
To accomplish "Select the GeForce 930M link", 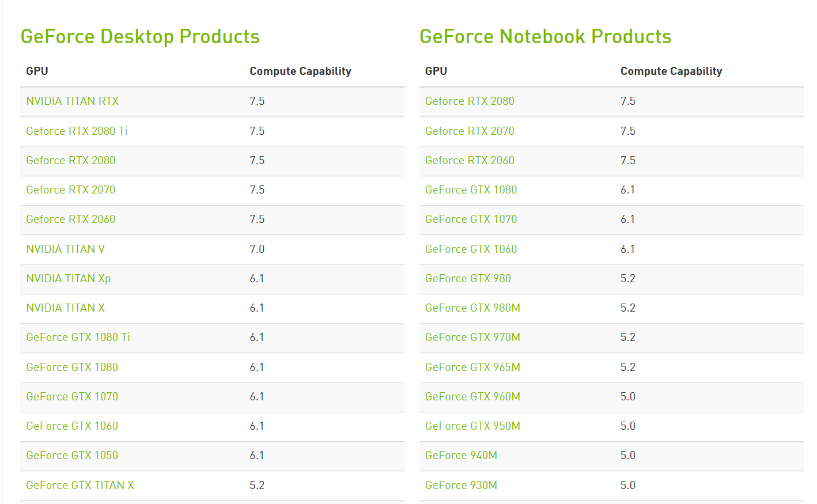I will (461, 486).
